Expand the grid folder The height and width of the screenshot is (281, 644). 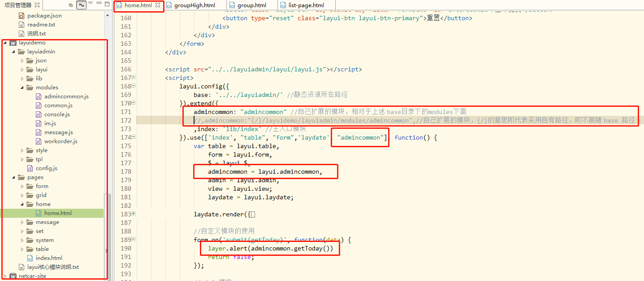point(22,195)
